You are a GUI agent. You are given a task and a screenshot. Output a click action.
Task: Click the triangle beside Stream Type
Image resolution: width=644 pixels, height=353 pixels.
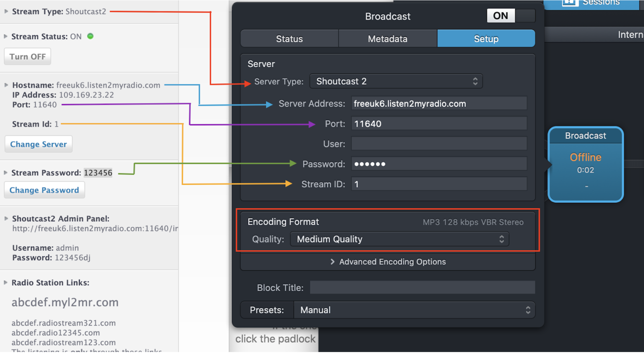tap(6, 11)
